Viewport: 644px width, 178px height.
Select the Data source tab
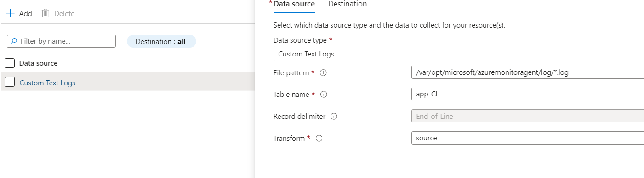pos(294,4)
